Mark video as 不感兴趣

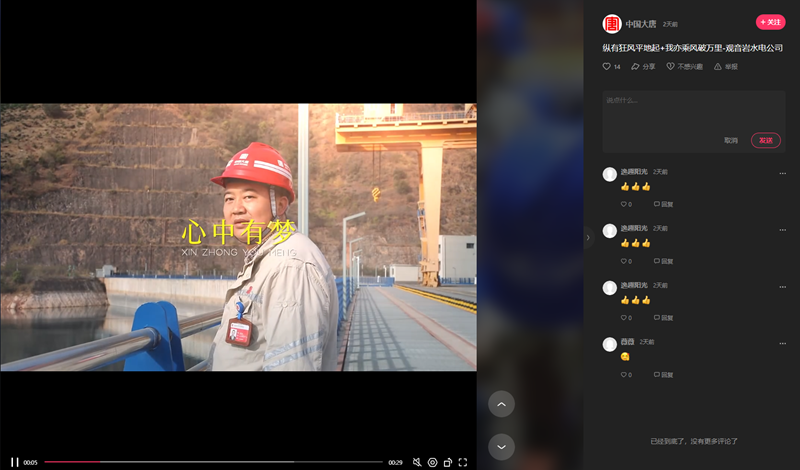click(685, 67)
